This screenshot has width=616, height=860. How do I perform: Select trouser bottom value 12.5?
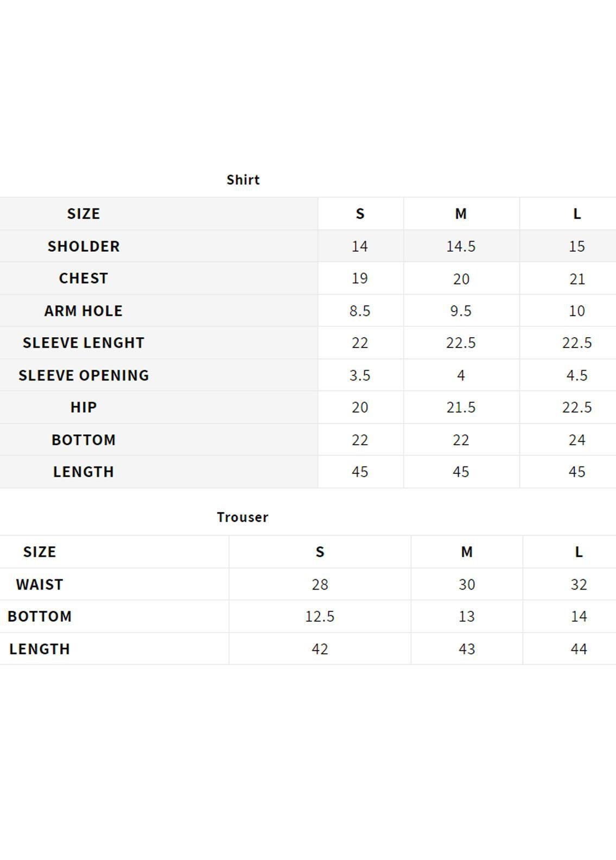pyautogui.click(x=320, y=617)
